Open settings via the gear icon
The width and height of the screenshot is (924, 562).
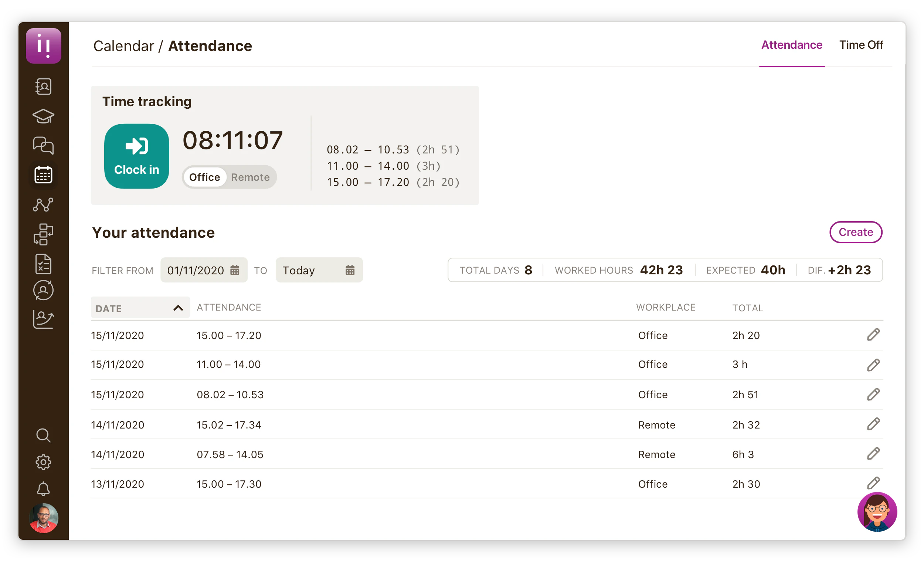click(43, 462)
